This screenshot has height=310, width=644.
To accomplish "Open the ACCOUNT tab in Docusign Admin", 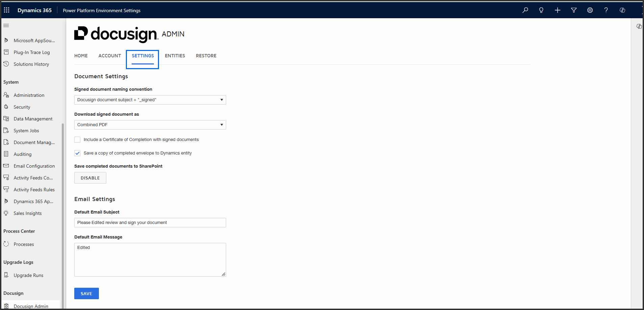I will pyautogui.click(x=109, y=56).
